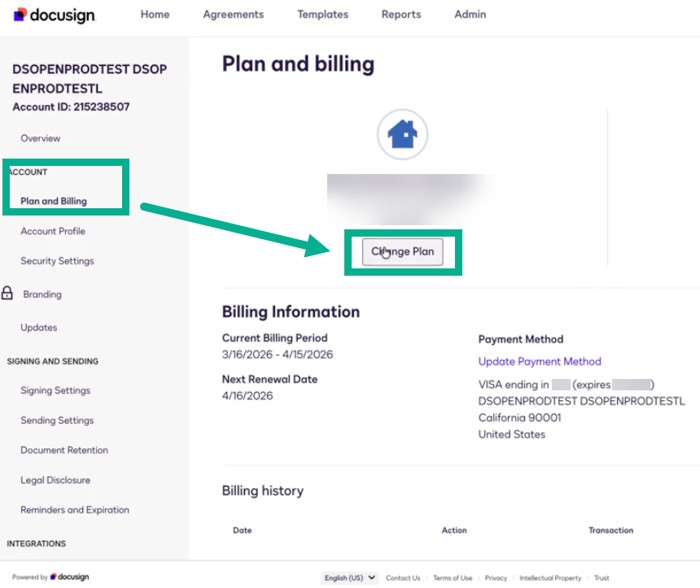Click the Account ID: 215238507 text
The image size is (700, 588).
(71, 107)
